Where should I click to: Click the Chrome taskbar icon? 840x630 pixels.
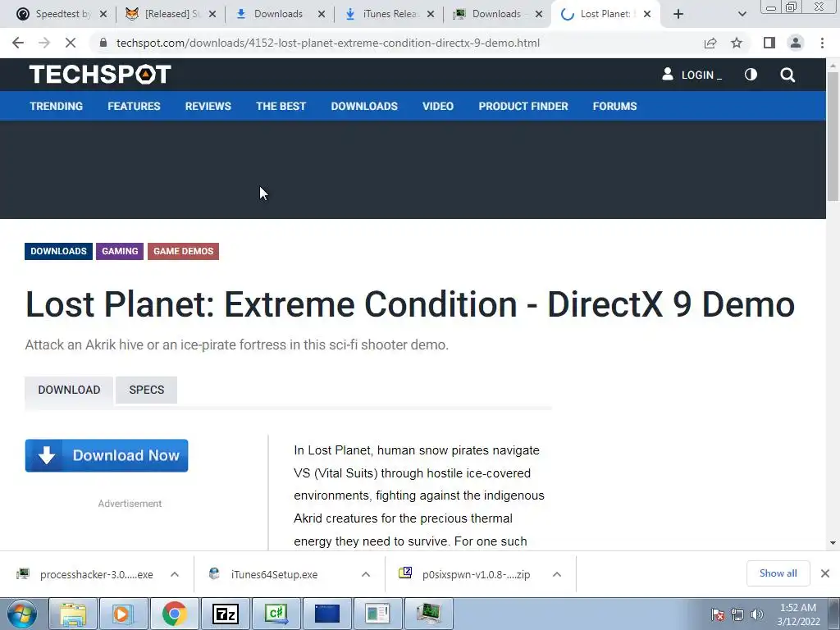click(174, 614)
